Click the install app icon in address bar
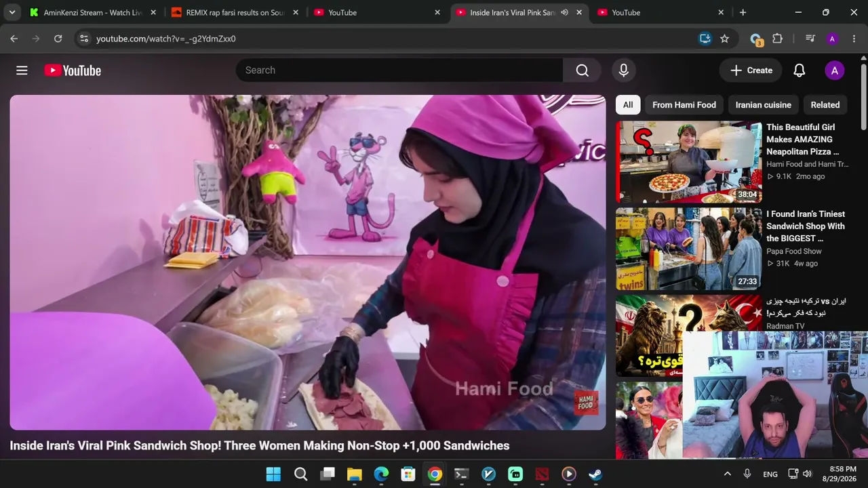The image size is (868, 488). (705, 39)
